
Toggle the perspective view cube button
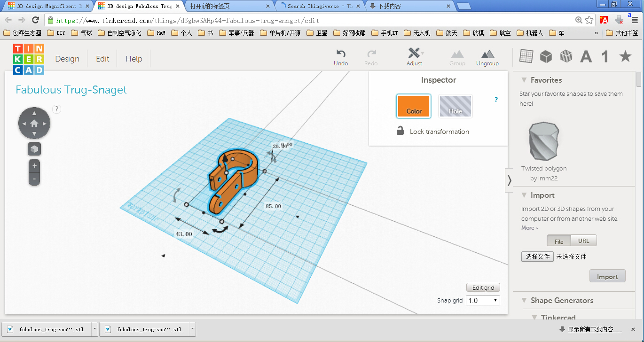[x=34, y=149]
